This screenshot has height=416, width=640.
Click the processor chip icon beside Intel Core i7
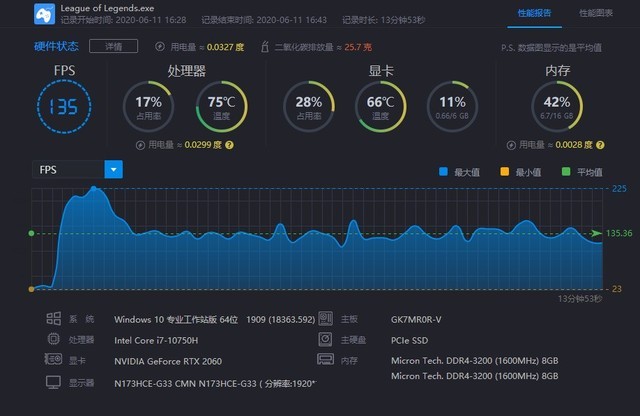(53, 340)
